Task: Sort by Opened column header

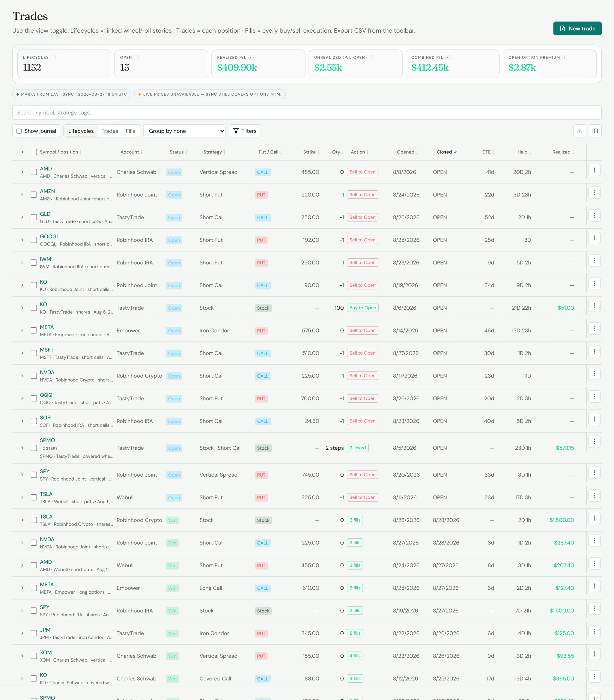Action: [407, 152]
